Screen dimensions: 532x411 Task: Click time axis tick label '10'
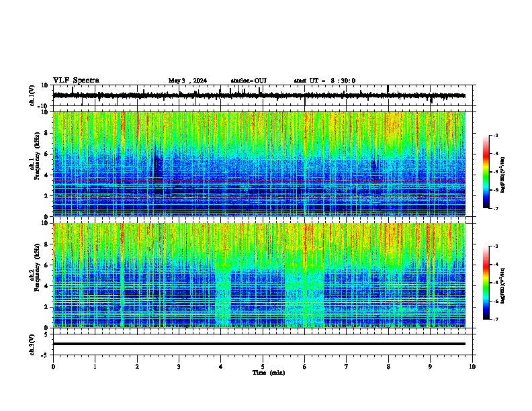coord(472,367)
